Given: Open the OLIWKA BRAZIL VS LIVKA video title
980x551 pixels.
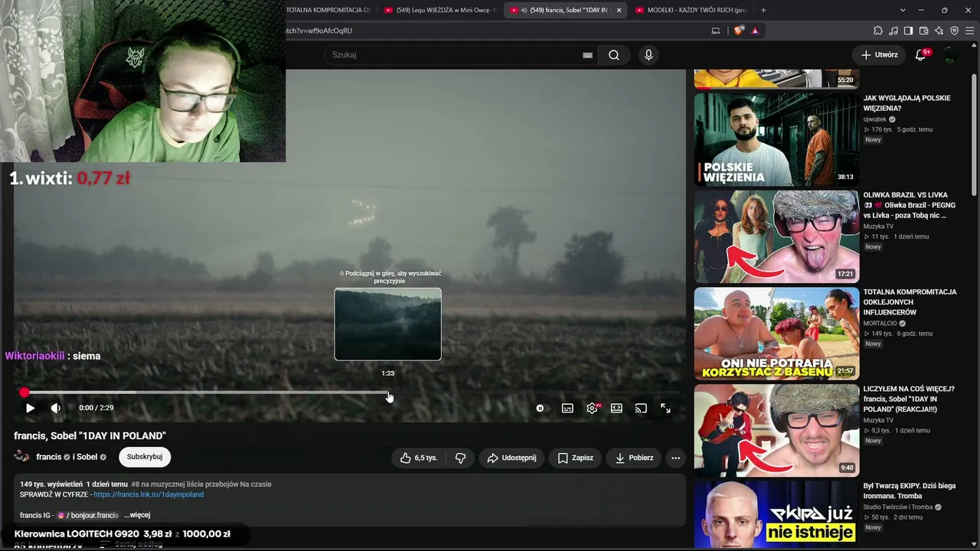Looking at the screenshot, I should point(910,205).
